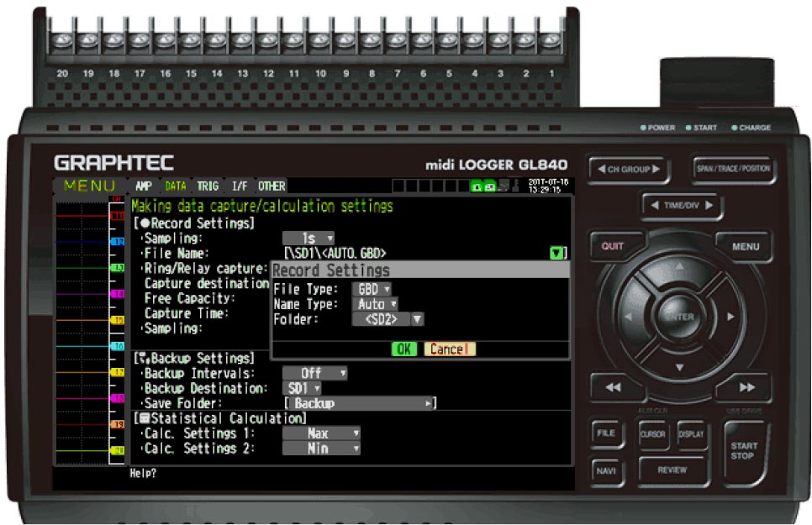Tap the up direction key
This screenshot has width=812, height=525.
click(679, 266)
